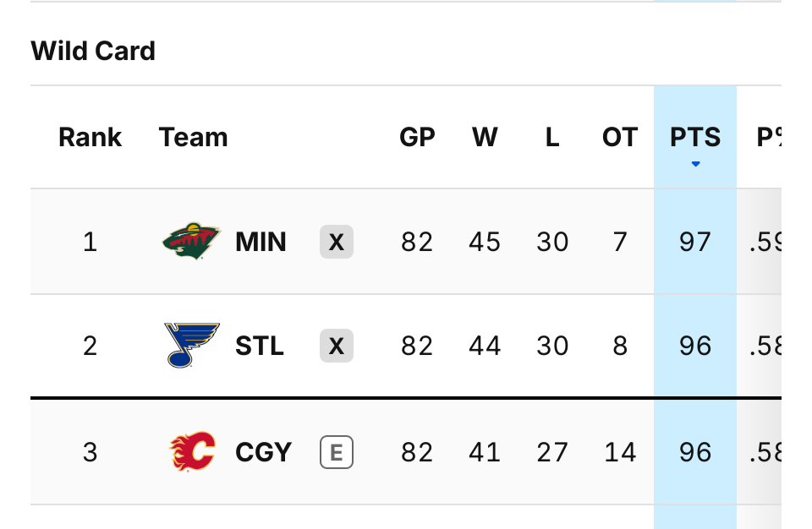Sort table by W column header
The width and height of the screenshot is (812, 529).
tap(485, 137)
